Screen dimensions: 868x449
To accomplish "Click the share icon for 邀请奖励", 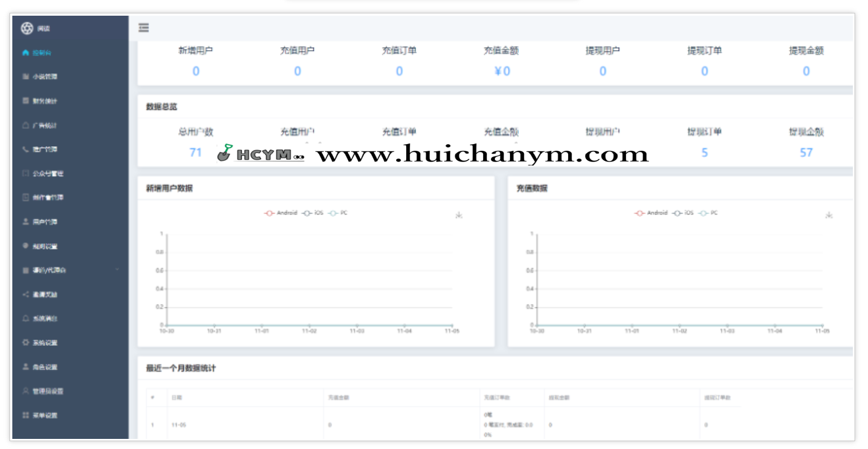I will click(25, 294).
